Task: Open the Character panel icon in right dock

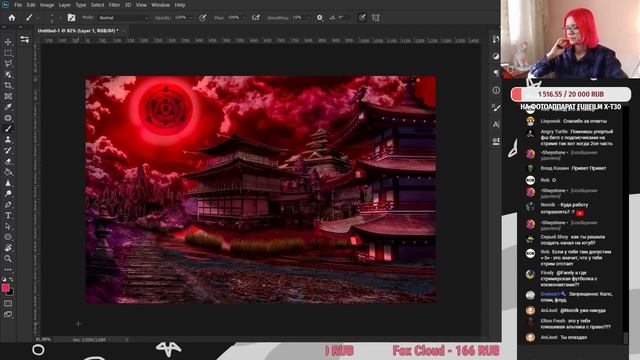Action: (x=496, y=124)
